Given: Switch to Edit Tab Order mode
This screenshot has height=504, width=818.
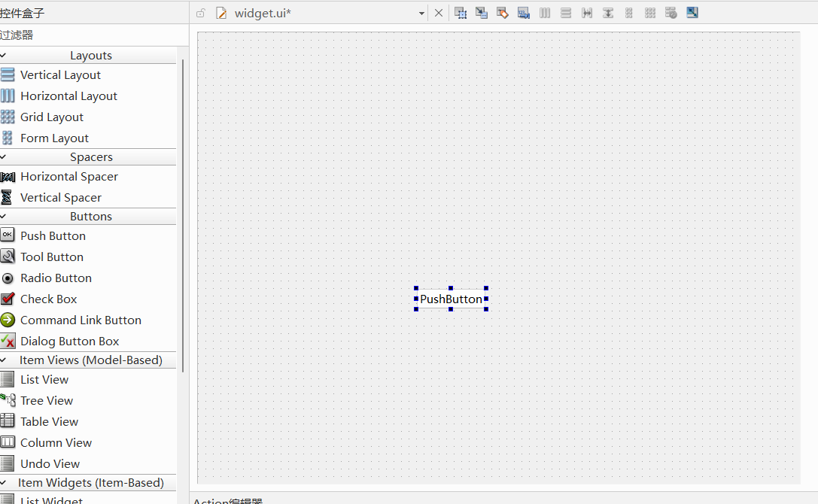Looking at the screenshot, I should [x=524, y=13].
